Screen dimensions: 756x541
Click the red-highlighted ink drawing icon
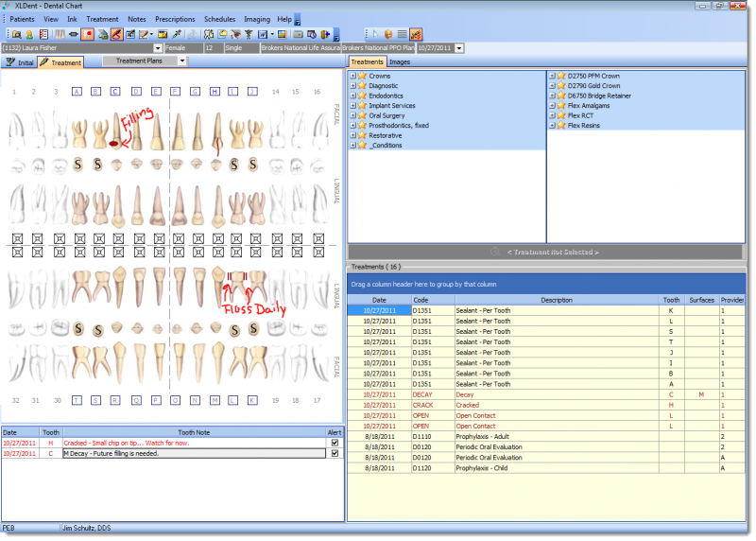tap(116, 34)
